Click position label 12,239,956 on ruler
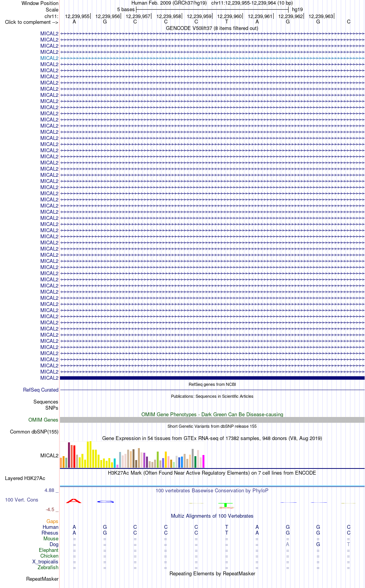This screenshot has height=588, width=365. click(x=108, y=16)
